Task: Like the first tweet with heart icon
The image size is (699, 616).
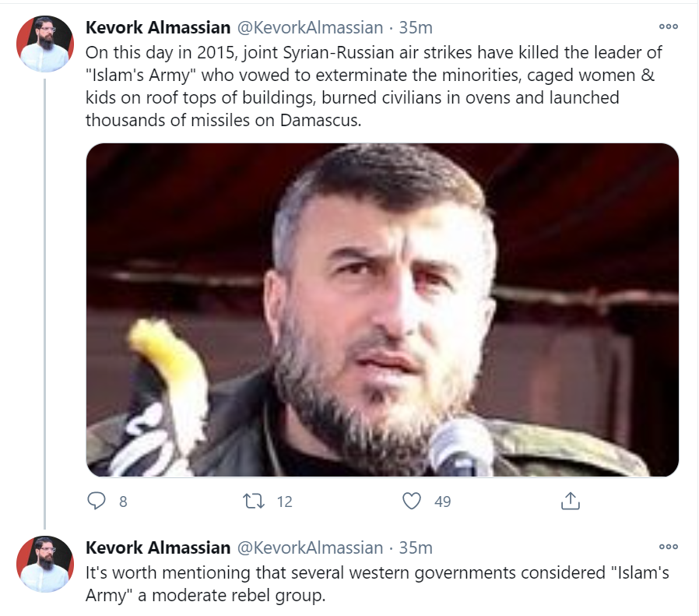Action: point(412,501)
